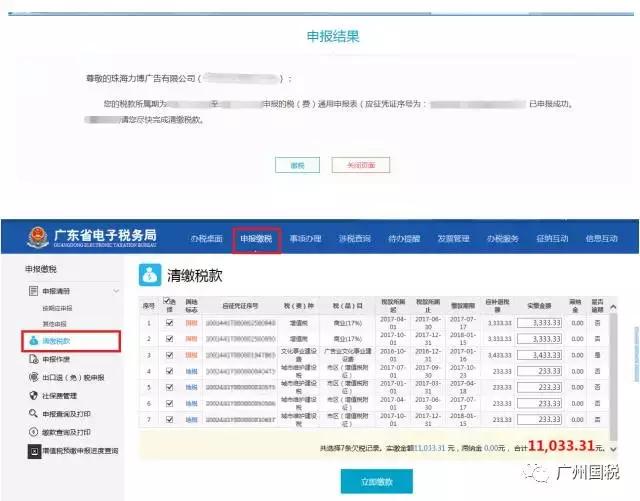Click the 实缴金额 field in row 2
Image resolution: width=640 pixels, height=501 pixels.
pos(539,338)
